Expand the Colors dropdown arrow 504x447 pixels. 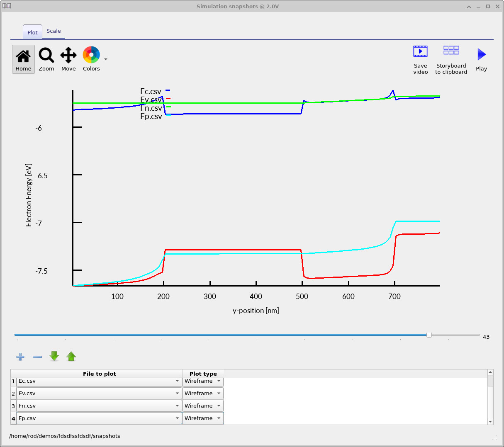click(106, 59)
